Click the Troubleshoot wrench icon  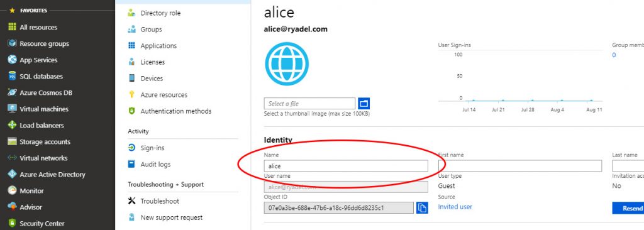[x=131, y=201]
